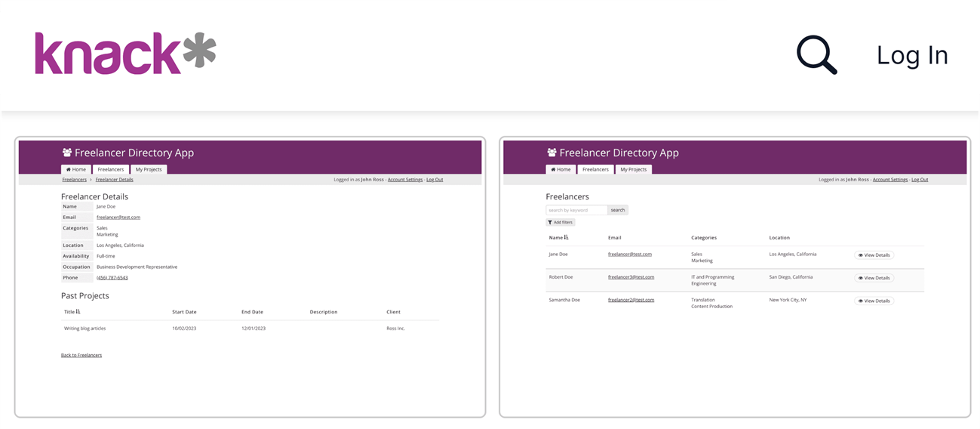Sort Past Projects by Title icon
The image size is (980, 429).
coord(78,311)
